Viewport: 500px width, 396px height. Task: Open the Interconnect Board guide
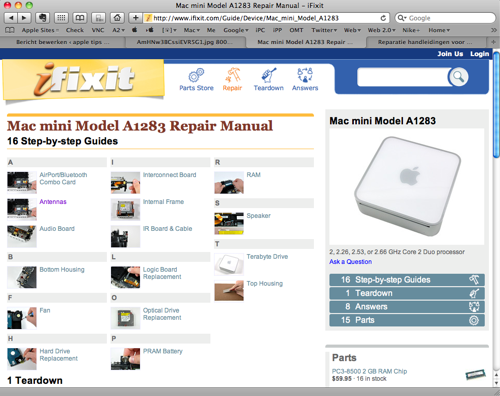(169, 175)
